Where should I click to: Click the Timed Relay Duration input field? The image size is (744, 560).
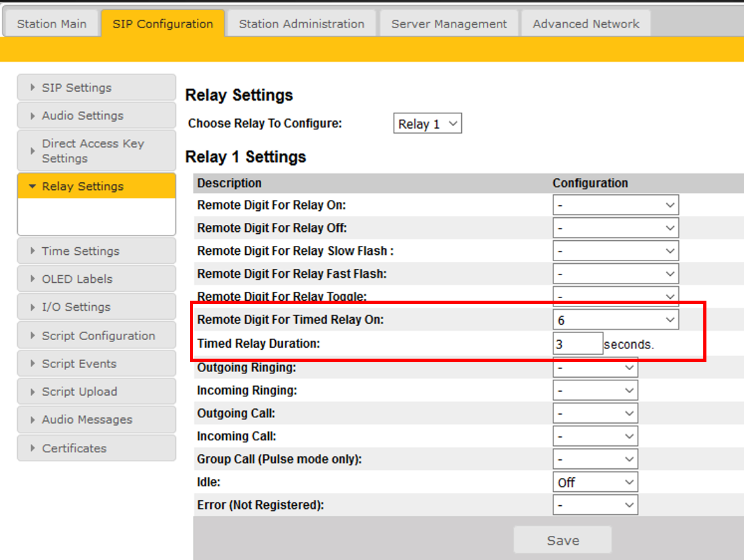point(577,344)
